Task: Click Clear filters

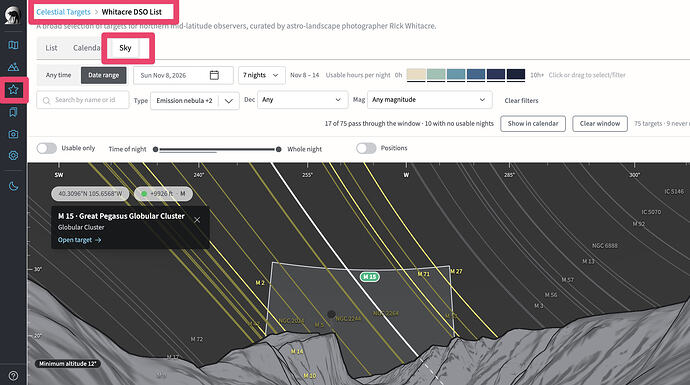Action: [521, 101]
